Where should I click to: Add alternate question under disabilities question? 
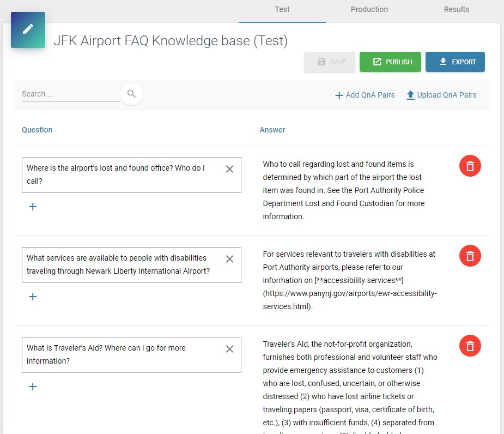(33, 297)
